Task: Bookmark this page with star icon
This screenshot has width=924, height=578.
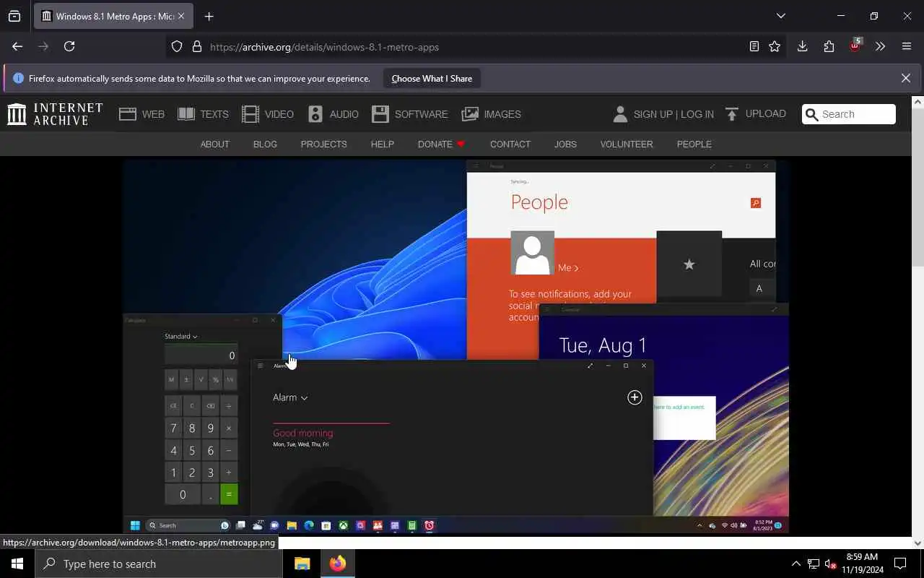Action: [x=775, y=46]
